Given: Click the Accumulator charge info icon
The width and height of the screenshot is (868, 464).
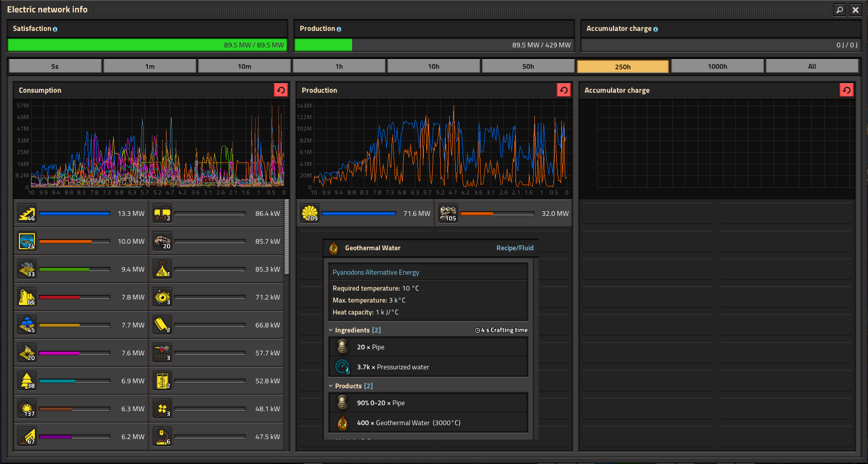Looking at the screenshot, I should [656, 29].
